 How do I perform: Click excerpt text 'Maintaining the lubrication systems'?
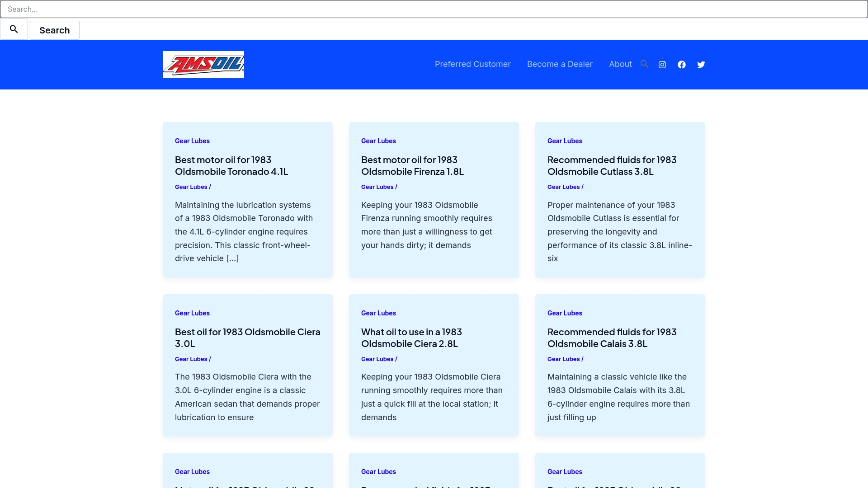243,205
